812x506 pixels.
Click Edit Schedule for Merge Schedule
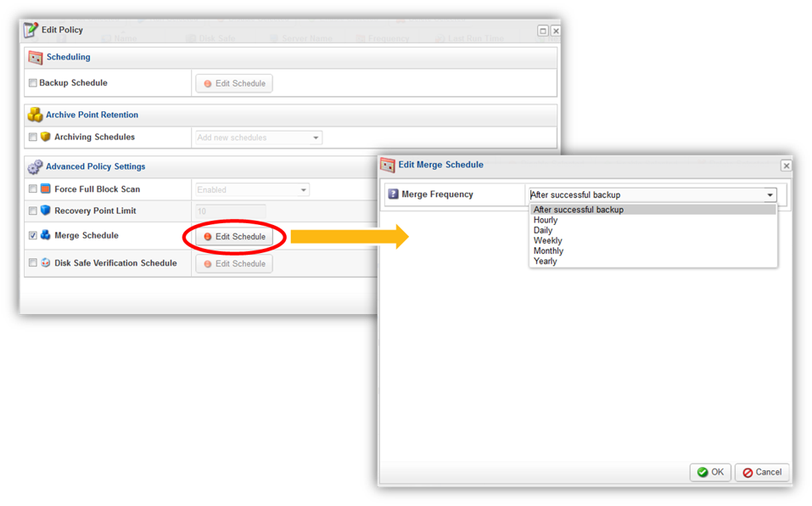pos(234,237)
